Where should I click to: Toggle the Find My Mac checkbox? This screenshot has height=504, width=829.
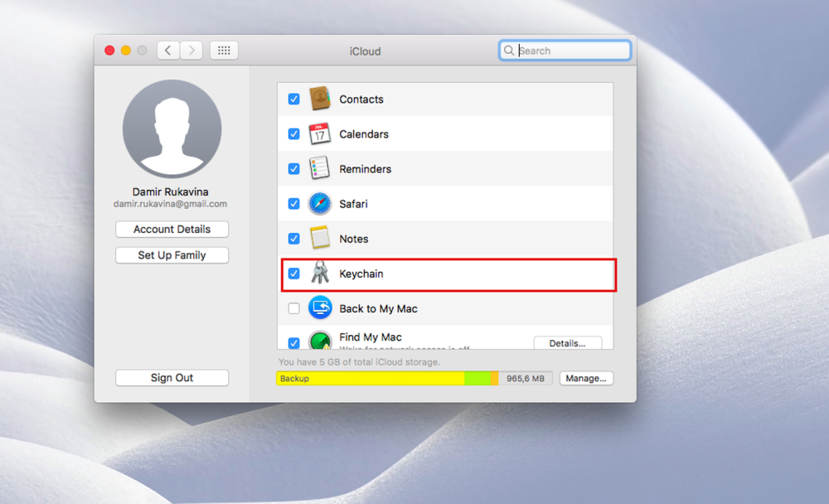(294, 342)
